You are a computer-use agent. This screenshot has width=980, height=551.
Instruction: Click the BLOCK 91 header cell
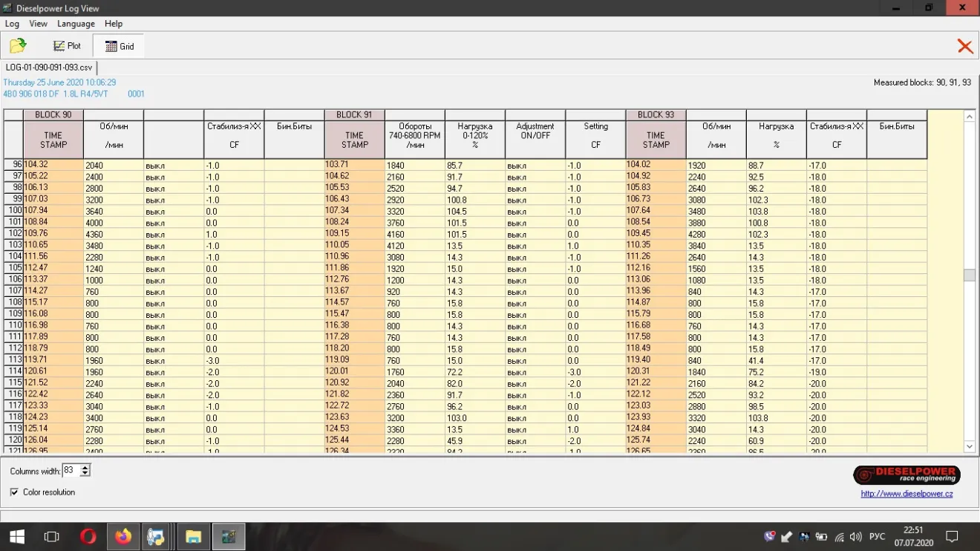click(354, 115)
